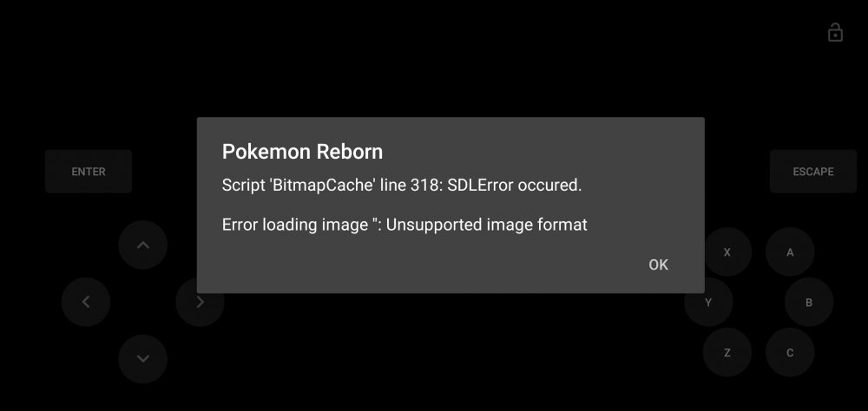Click the Pokemon Reborn dialog title
Viewport: 868px width, 411px height.
point(302,152)
